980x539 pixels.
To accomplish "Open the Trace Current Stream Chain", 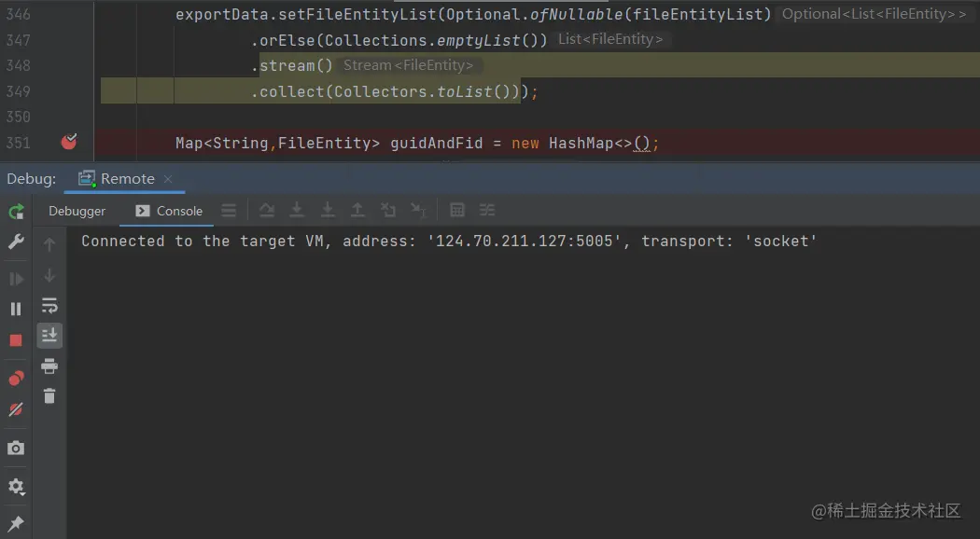I will click(x=487, y=211).
